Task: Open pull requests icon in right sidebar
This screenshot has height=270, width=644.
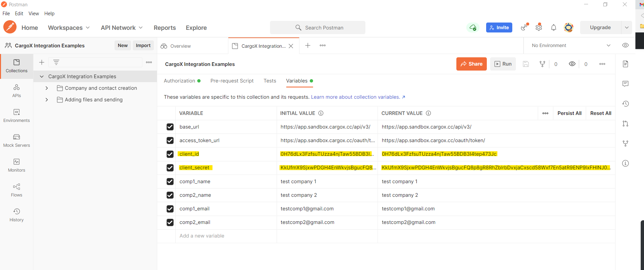Action: (625, 124)
